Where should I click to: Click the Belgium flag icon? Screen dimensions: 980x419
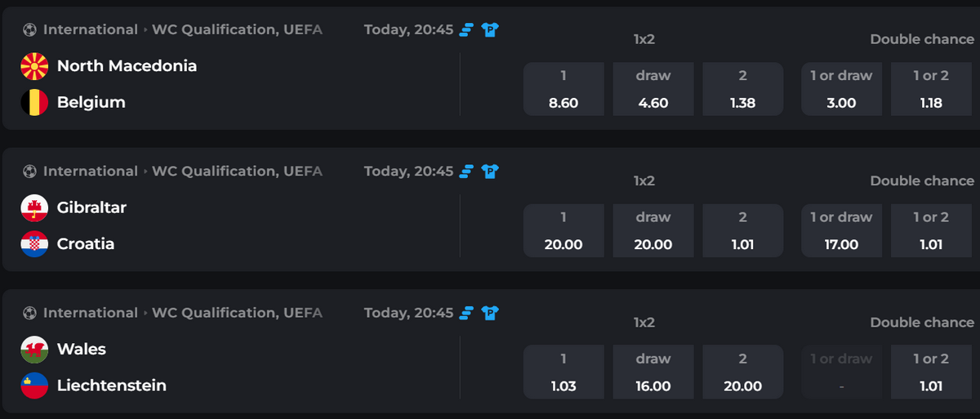tap(34, 102)
